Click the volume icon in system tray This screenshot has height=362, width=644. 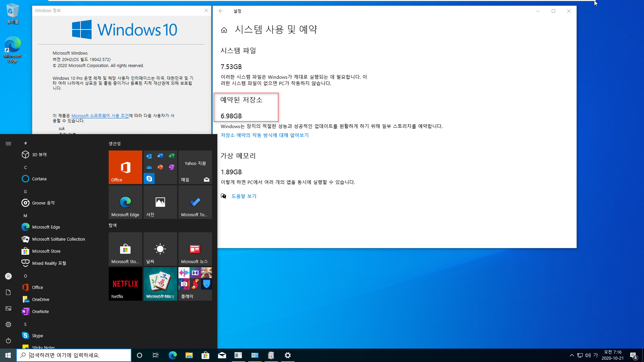pos(588,355)
